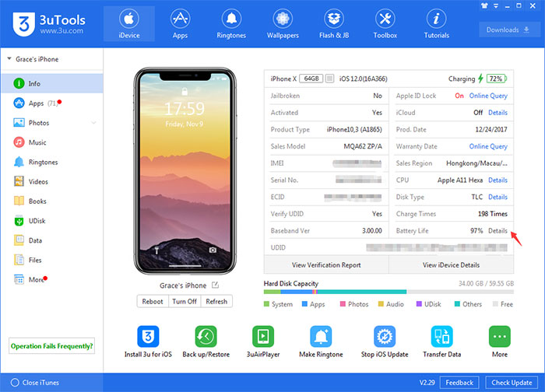Click the Apps legend color swatch

[x=305, y=304]
